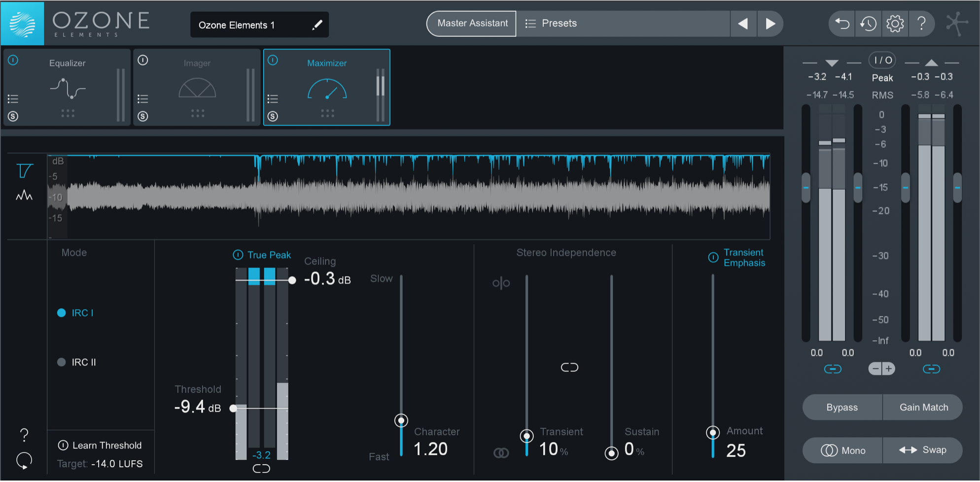The image size is (980, 482).
Task: Click the Bypass button
Action: [842, 408]
